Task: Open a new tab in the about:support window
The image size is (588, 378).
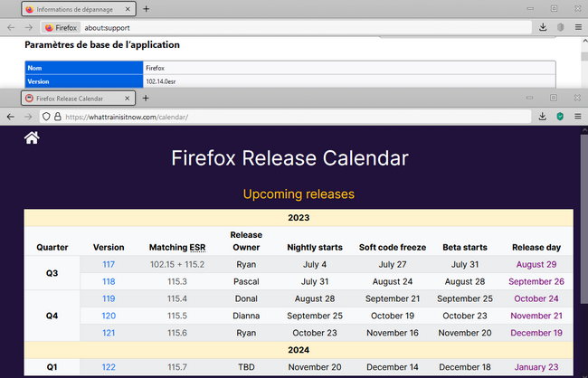Action: pyautogui.click(x=147, y=9)
